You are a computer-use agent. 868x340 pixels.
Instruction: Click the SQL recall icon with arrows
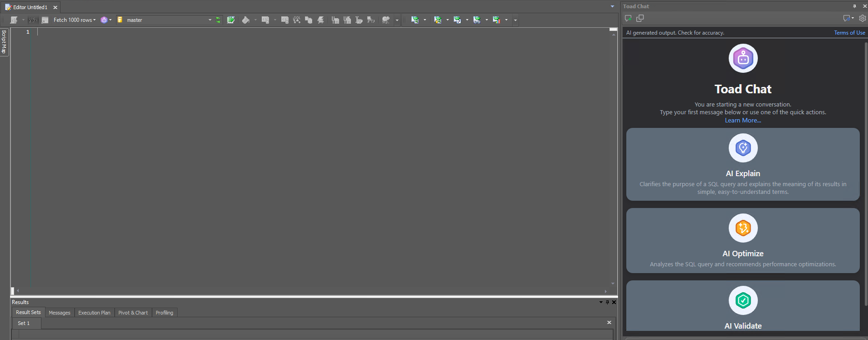tap(297, 20)
